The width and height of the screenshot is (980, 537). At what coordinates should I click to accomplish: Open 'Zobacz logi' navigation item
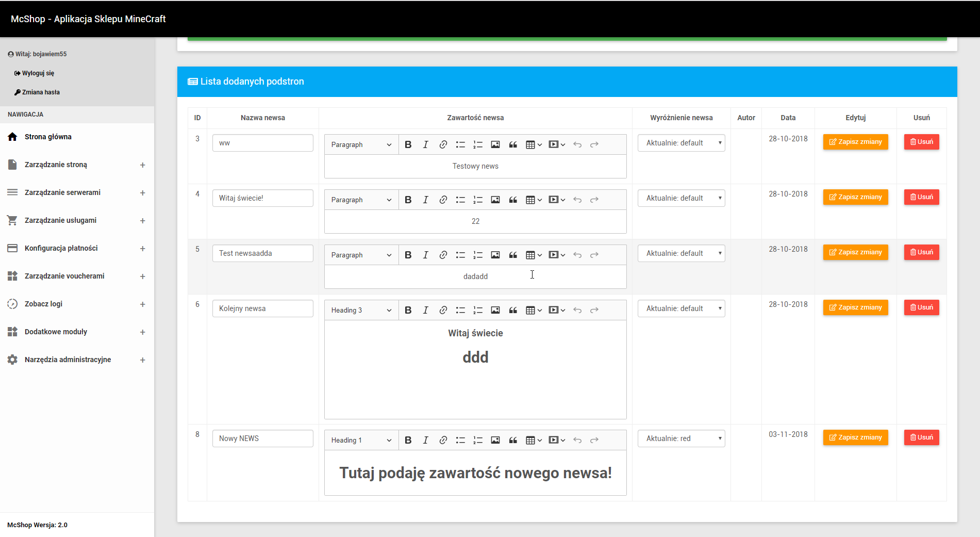(x=43, y=304)
